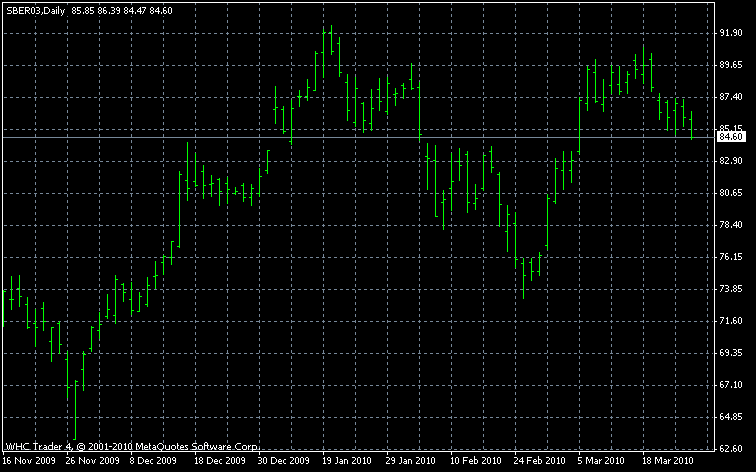Select the 26 Nov 2009 date label
Image resolution: width=756 pixels, height=472 pixels.
point(92,461)
